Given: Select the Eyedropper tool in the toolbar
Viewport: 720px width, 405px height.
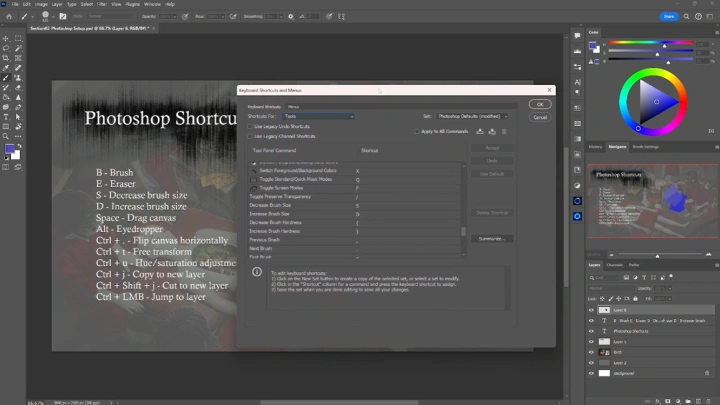Looking at the screenshot, I should click(x=6, y=68).
